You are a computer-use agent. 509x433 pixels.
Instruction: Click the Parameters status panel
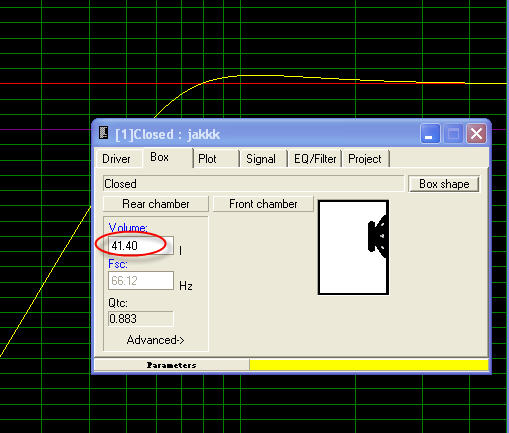[172, 365]
